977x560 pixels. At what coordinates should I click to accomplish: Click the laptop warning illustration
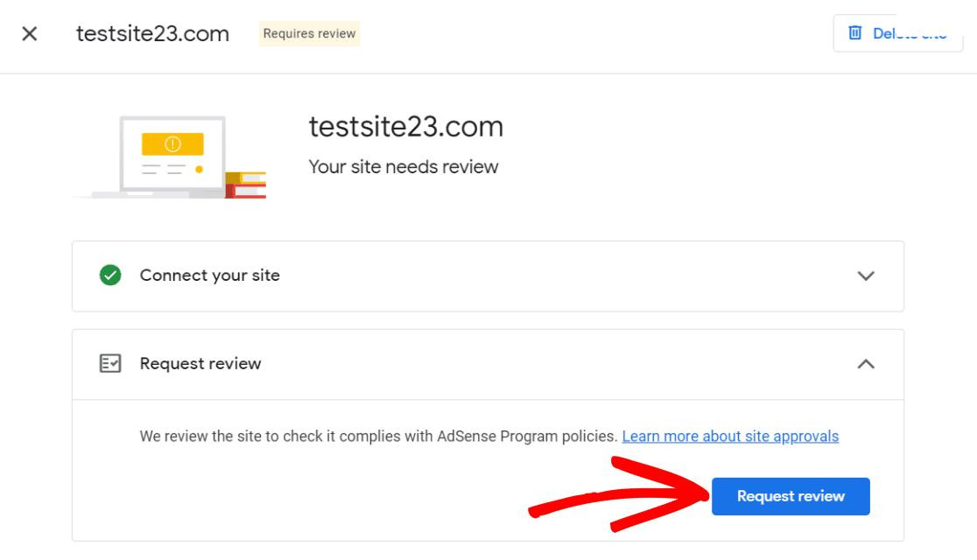[x=170, y=157]
